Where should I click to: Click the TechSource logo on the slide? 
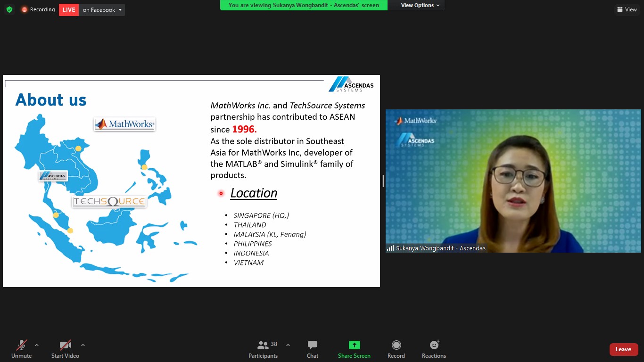(109, 202)
